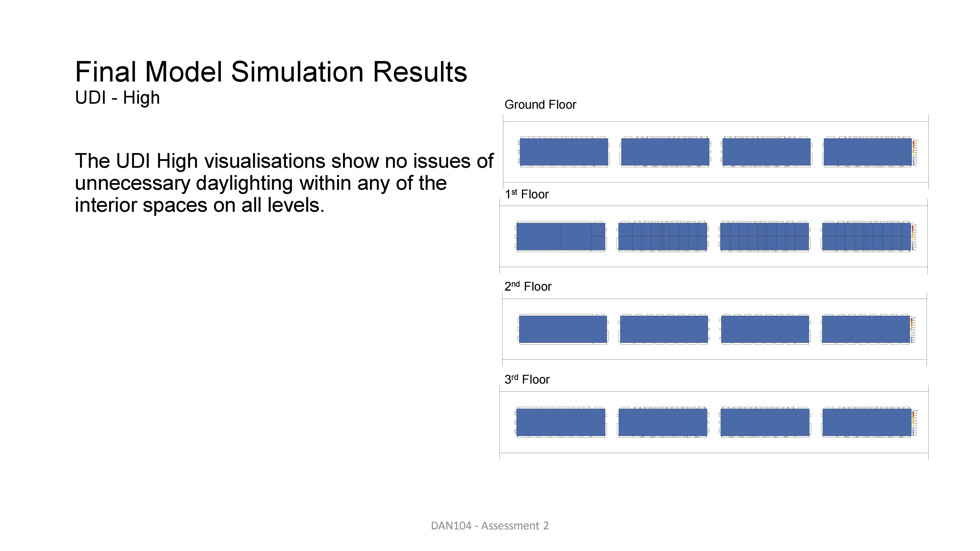Click the leftmost 3rd Floor building block
Viewport: 980px width, 551px height.
tap(560, 422)
